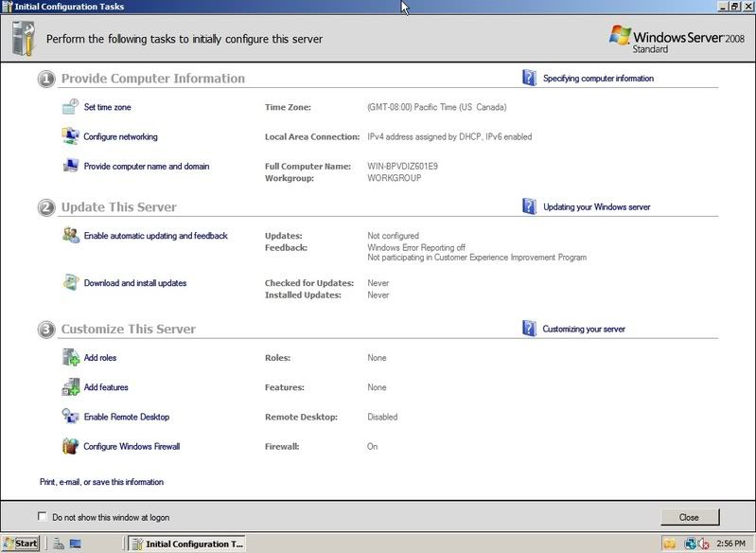
Task: Open the Enable Remote Desktop link
Action: 127,417
